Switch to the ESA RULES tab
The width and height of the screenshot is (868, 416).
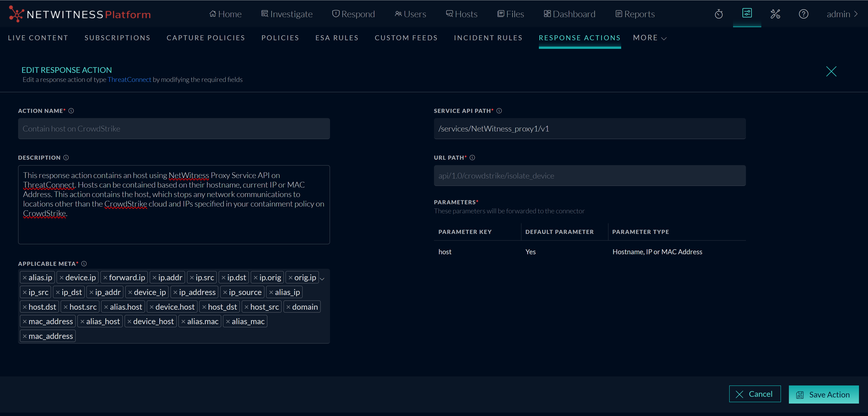(337, 38)
